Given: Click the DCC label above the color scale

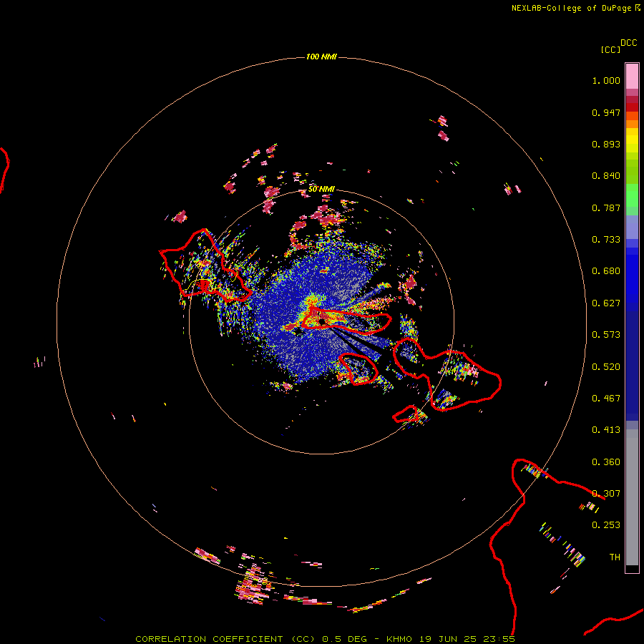Looking at the screenshot, I should tap(628, 43).
